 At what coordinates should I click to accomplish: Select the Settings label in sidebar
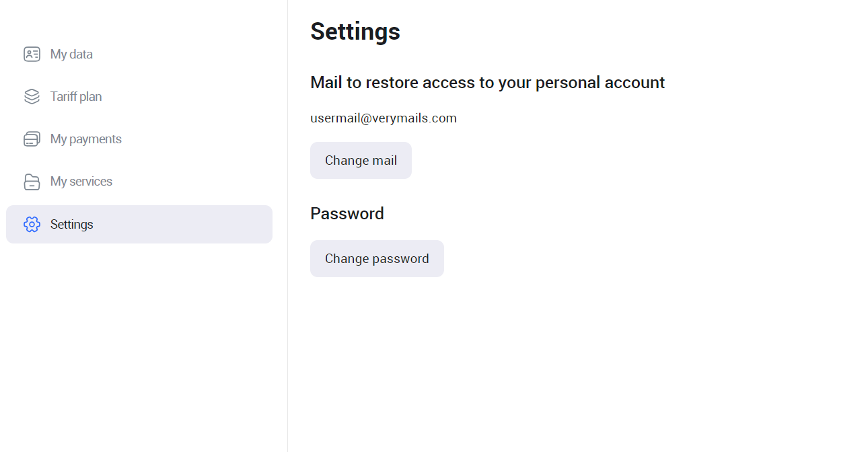point(72,225)
